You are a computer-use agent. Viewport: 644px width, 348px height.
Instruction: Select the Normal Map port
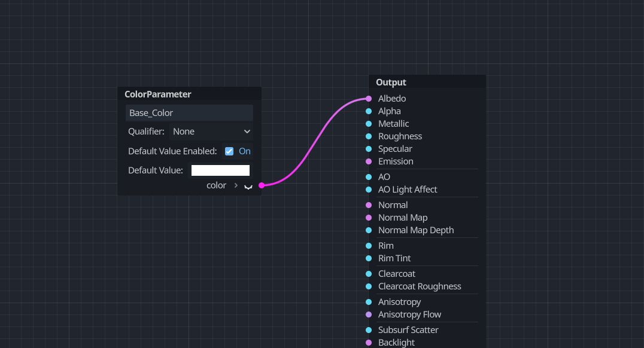point(369,218)
